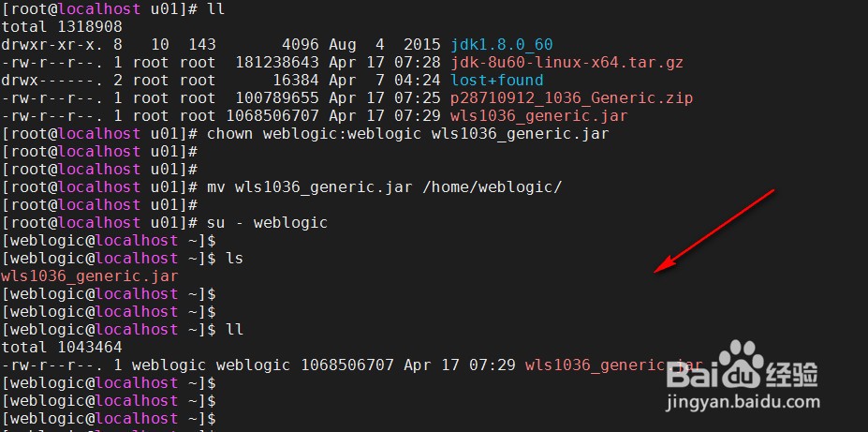Screen dimensions: 868x432
Task: Click the chown weblogic:weblogic command text
Action: pyautogui.click(x=314, y=133)
